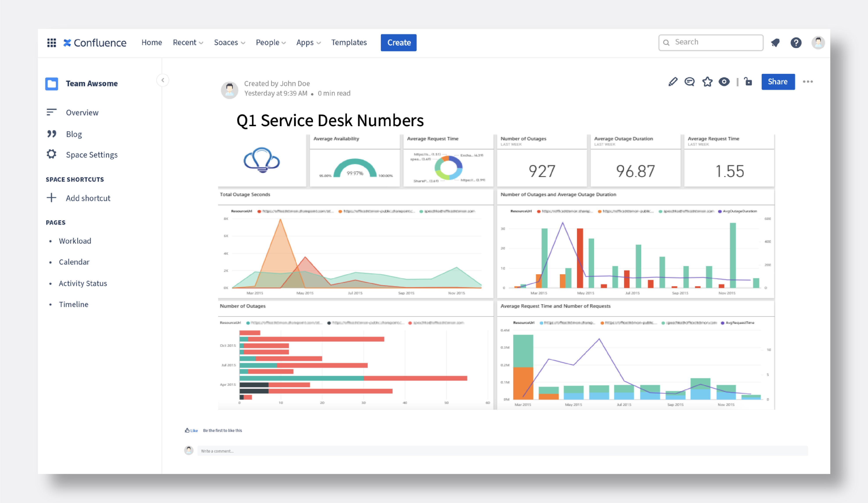Watch the page via the eye icon
The height and width of the screenshot is (503, 868).
(x=724, y=82)
